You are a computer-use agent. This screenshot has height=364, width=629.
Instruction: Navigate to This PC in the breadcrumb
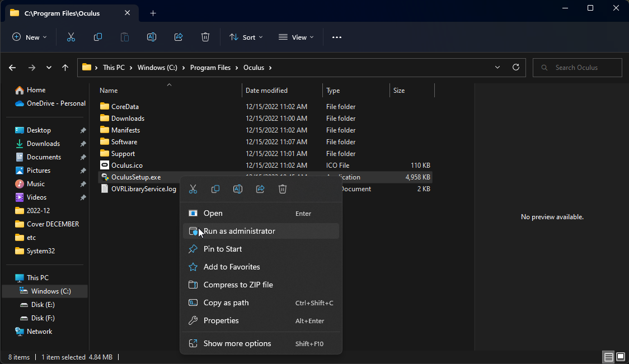[x=114, y=68]
